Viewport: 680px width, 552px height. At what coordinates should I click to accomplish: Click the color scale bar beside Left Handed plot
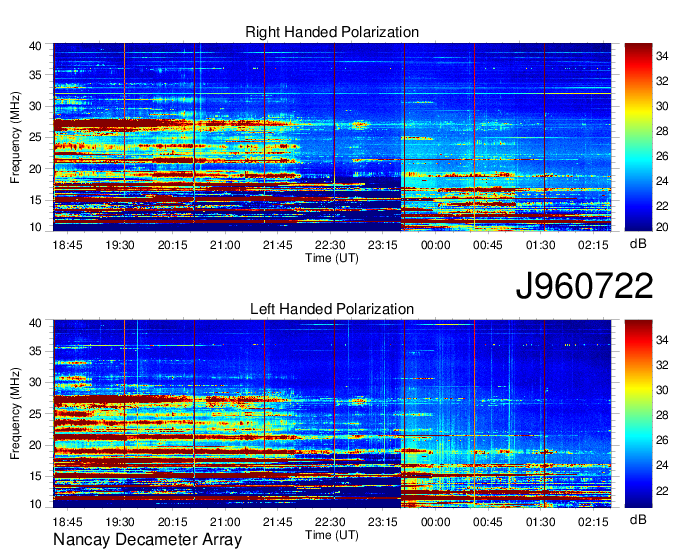(x=638, y=414)
